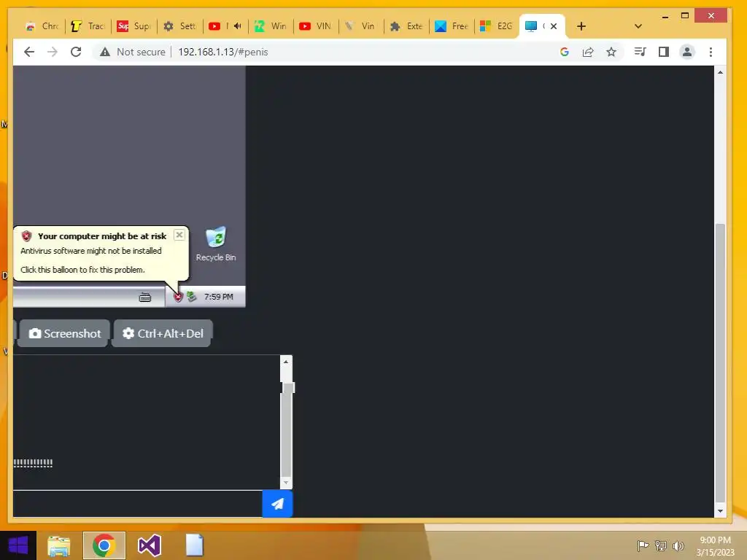Open the Windows Start button
The height and width of the screenshot is (560, 747).
[x=18, y=545]
